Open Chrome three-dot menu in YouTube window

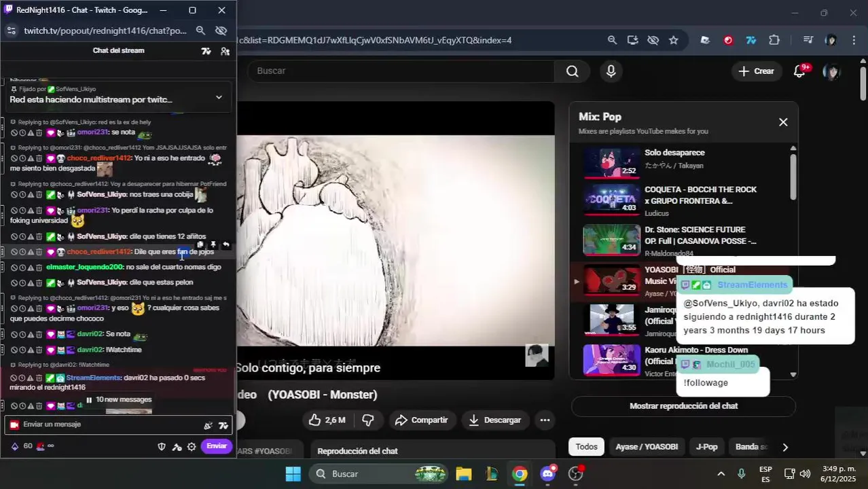pyautogui.click(x=854, y=41)
